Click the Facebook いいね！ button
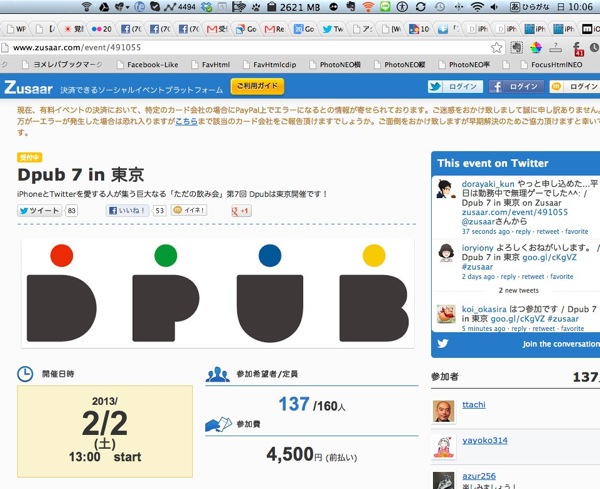 127,210
